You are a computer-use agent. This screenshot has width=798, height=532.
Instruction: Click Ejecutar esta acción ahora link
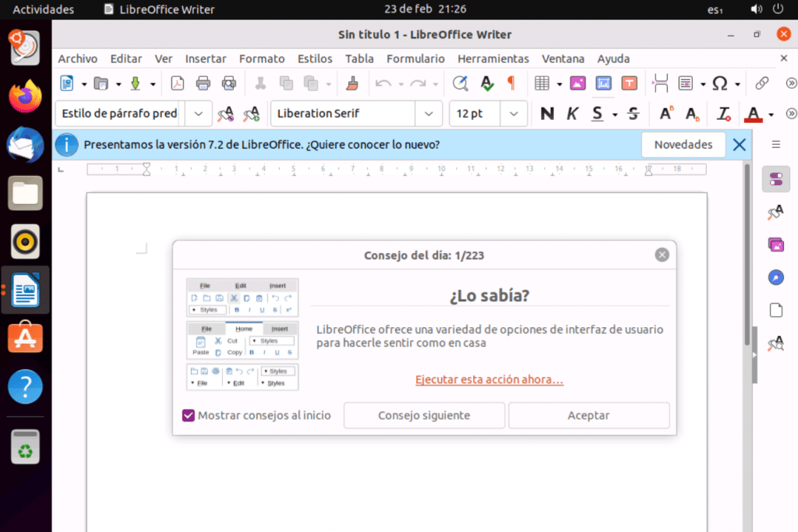click(489, 379)
